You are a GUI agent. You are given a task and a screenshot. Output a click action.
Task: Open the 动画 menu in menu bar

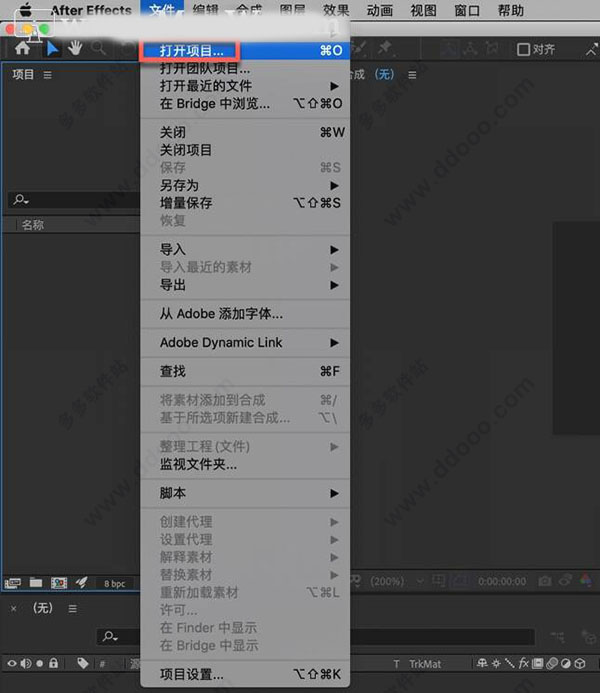pos(380,10)
